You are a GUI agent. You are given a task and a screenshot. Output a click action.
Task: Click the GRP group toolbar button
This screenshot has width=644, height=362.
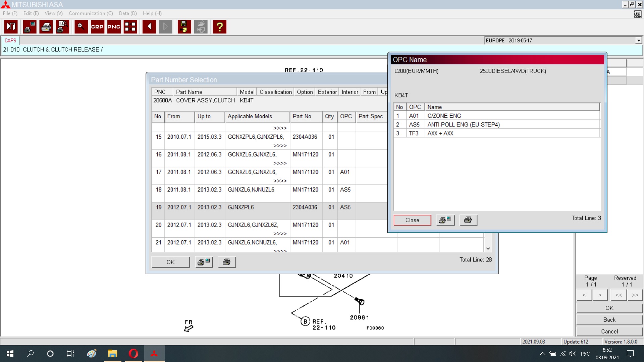point(97,27)
